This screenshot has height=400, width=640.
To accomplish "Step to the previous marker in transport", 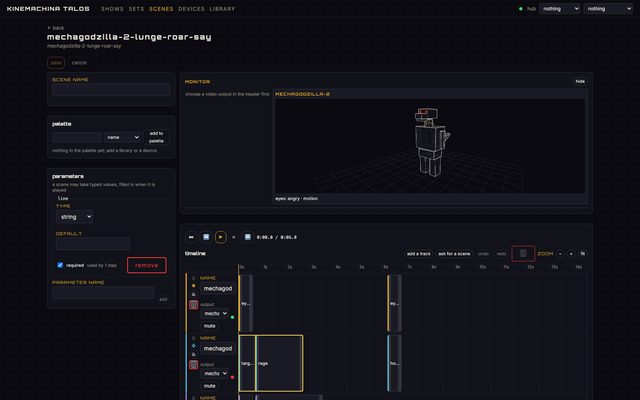I will point(206,237).
